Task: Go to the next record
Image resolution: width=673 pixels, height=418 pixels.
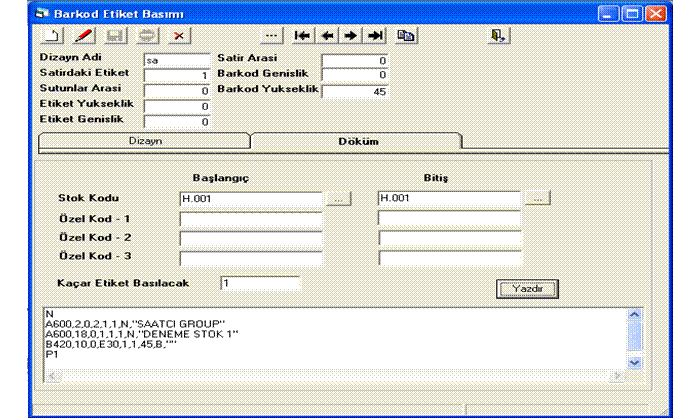Action: pyautogui.click(x=351, y=36)
